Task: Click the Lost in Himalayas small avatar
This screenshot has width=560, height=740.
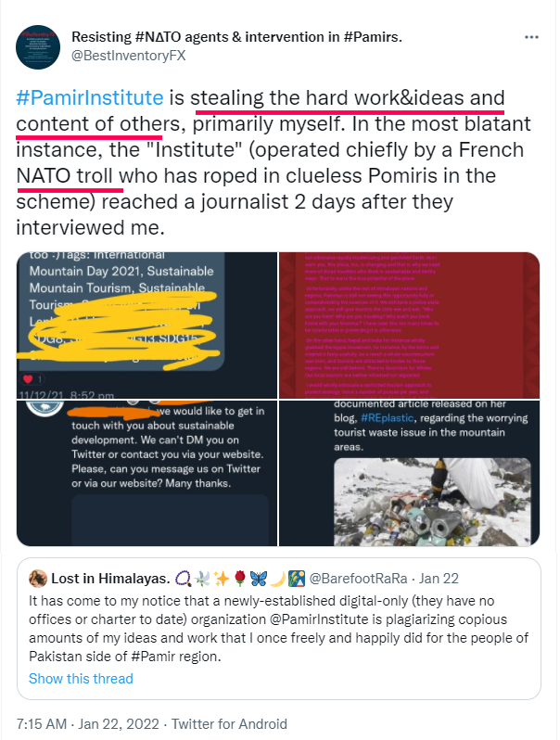Action: tap(38, 578)
